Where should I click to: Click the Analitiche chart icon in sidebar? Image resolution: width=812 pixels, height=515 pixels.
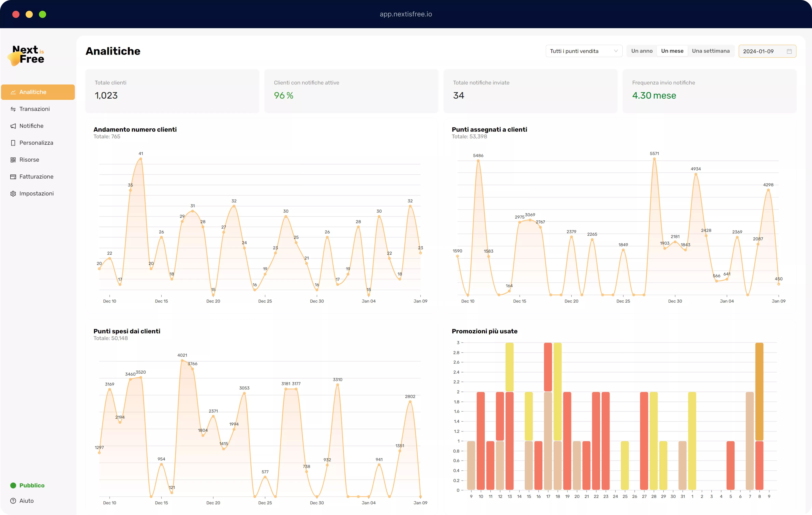[x=13, y=92]
